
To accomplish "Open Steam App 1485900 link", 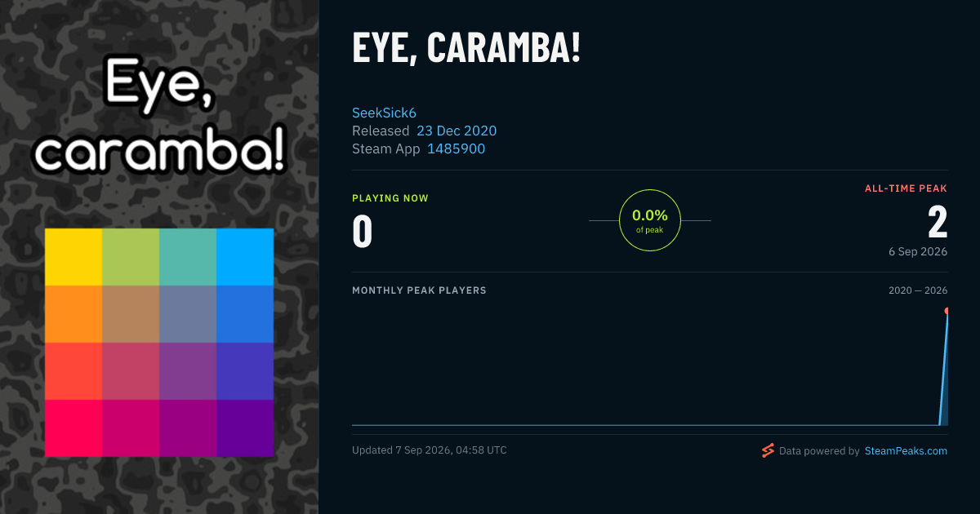I will 456,148.
